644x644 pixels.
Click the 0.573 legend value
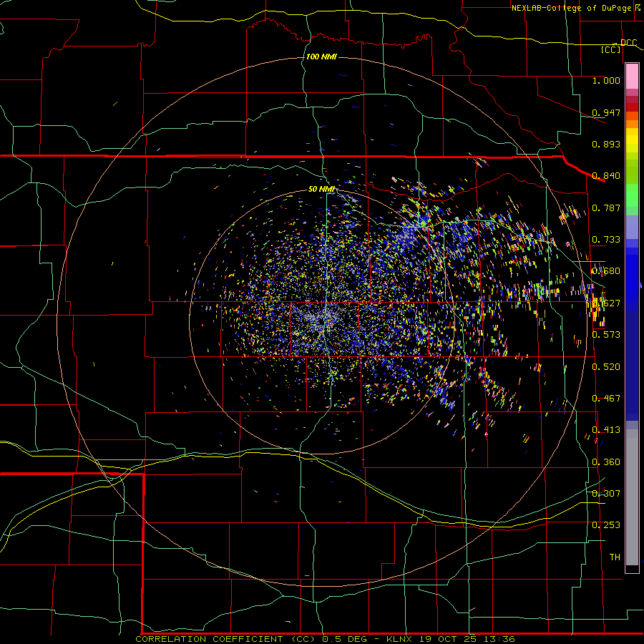point(606,334)
